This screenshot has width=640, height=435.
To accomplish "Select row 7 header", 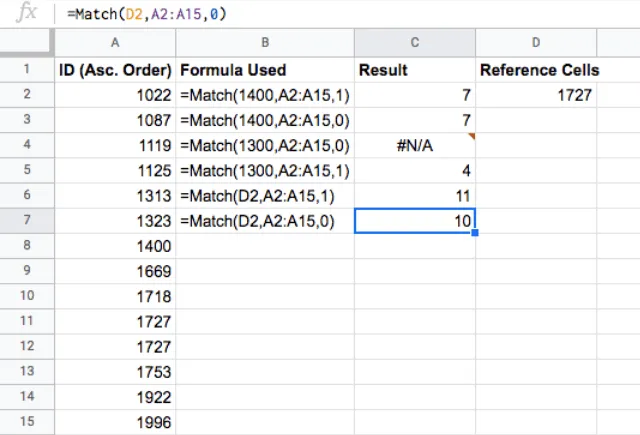I will click(27, 219).
